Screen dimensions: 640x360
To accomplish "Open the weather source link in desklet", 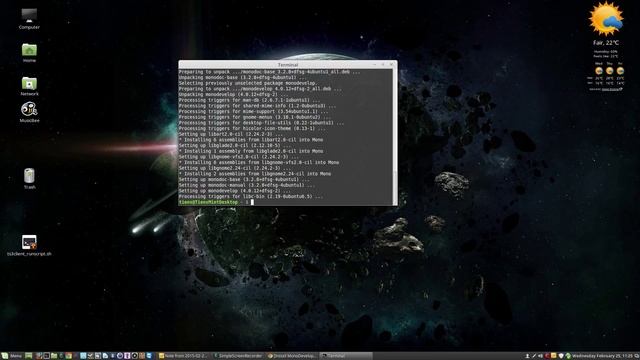I will click(611, 89).
